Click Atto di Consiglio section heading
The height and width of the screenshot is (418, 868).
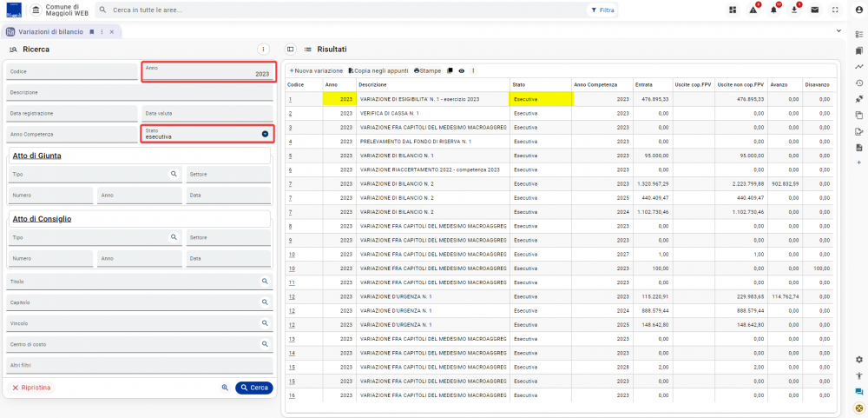(42, 219)
